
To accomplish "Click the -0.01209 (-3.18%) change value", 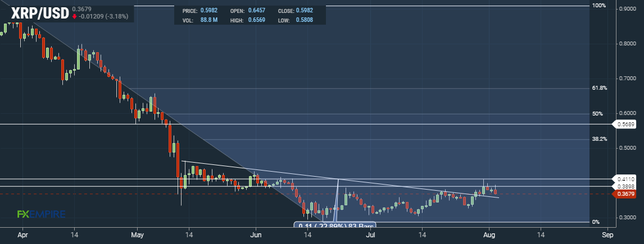I will click(x=103, y=17).
